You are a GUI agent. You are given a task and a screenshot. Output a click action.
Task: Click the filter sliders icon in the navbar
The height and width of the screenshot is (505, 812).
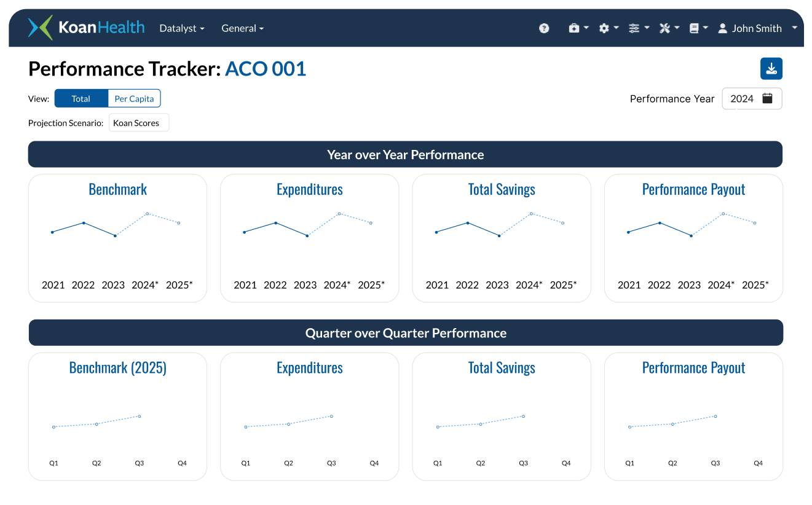click(634, 28)
